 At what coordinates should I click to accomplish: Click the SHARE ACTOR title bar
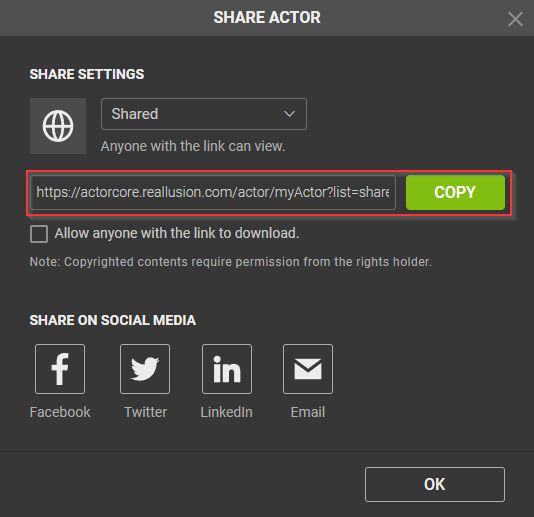[267, 18]
